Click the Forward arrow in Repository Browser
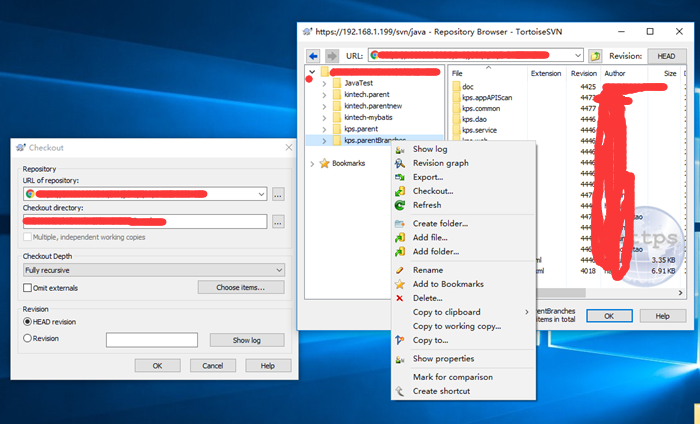700x424 pixels. [331, 56]
